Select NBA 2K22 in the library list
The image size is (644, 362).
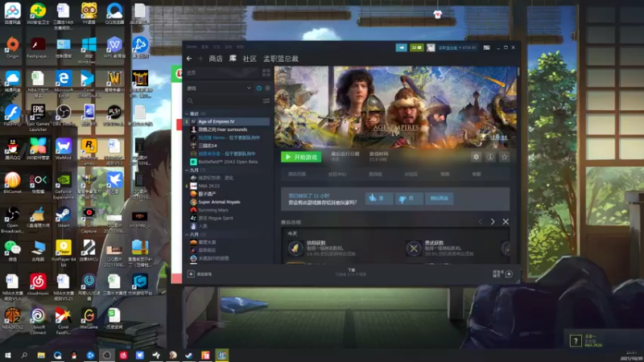click(x=228, y=186)
